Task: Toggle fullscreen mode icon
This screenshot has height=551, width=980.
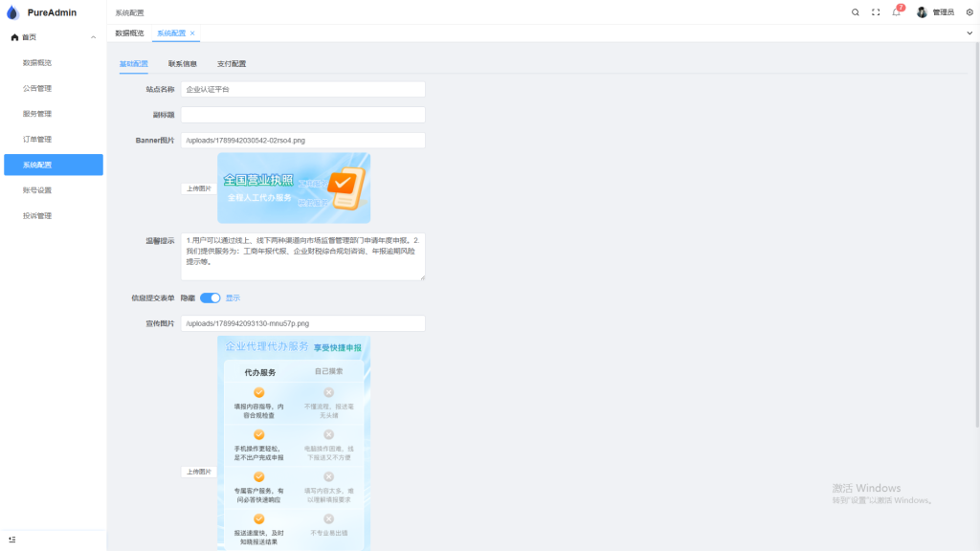Action: pos(876,12)
